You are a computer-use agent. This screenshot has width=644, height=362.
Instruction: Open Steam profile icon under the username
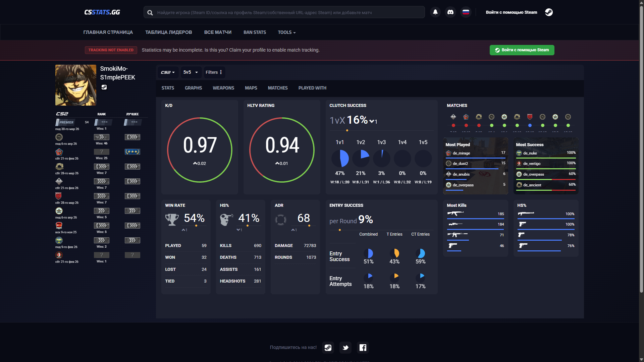(x=104, y=87)
